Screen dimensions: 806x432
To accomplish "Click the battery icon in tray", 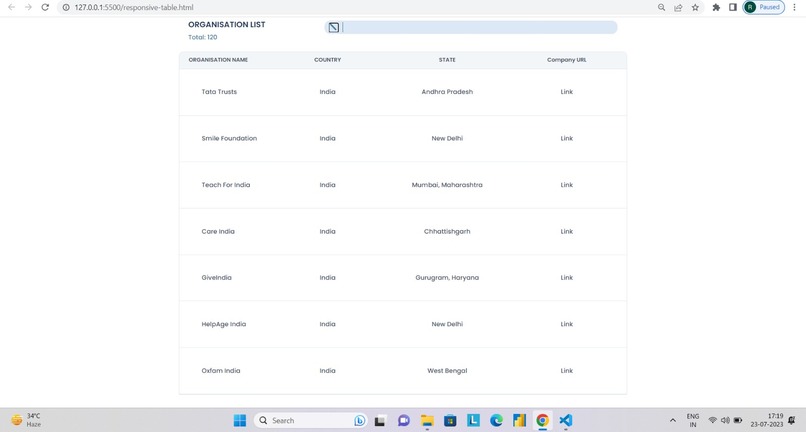I will coord(738,420).
